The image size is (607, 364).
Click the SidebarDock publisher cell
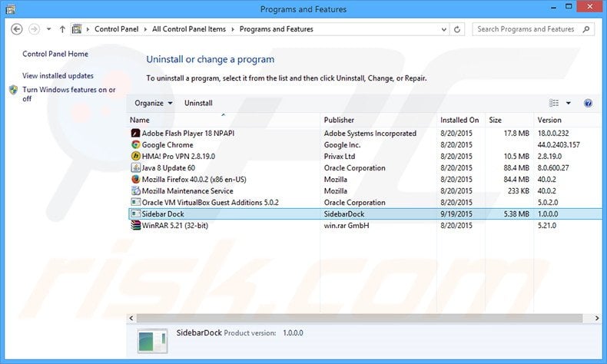pyautogui.click(x=344, y=214)
